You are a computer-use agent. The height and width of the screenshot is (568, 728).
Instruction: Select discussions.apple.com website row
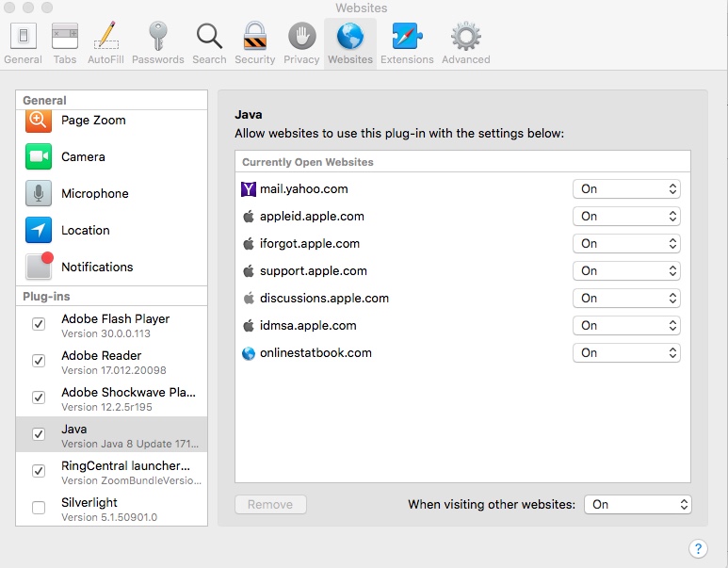(x=462, y=299)
